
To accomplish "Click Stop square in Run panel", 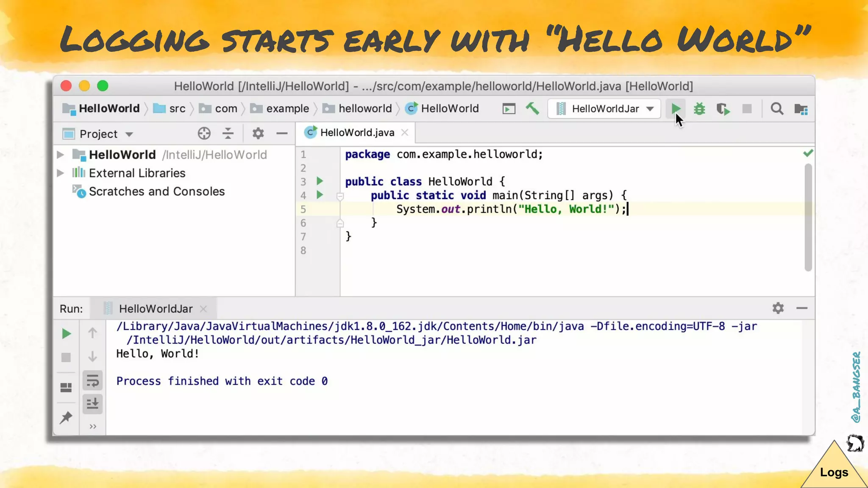I will (66, 358).
